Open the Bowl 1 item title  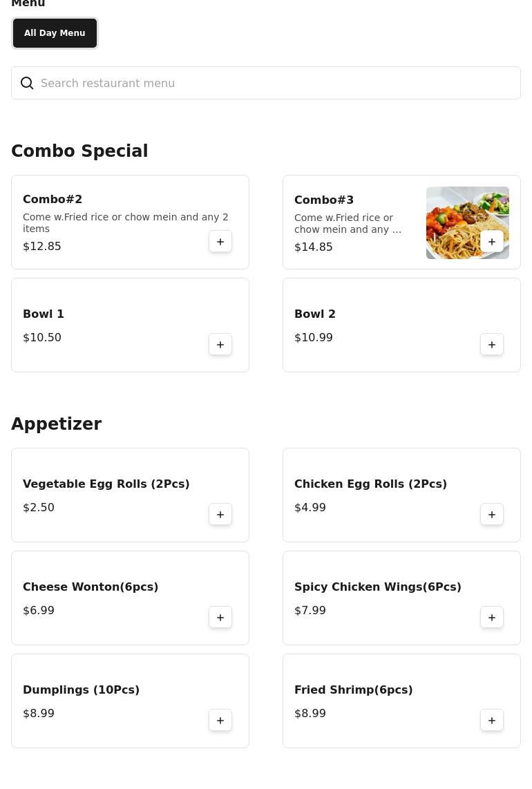pyautogui.click(x=44, y=314)
